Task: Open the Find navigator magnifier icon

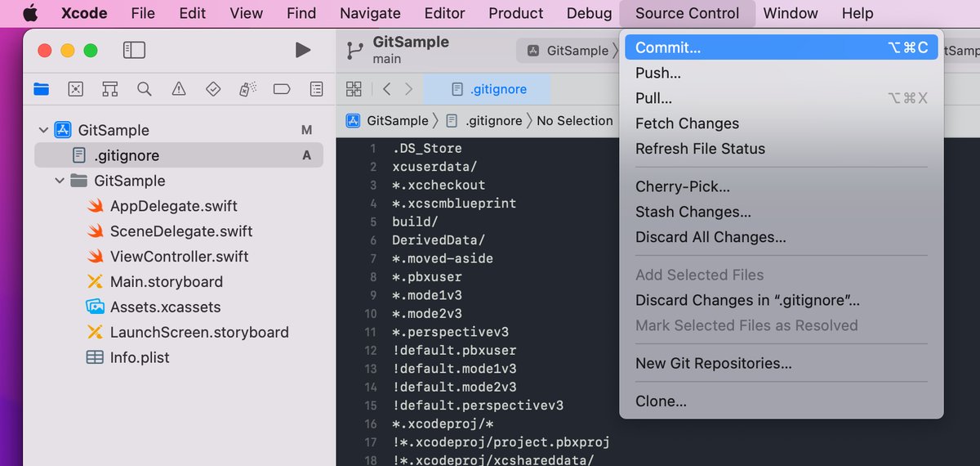Action: point(145,89)
